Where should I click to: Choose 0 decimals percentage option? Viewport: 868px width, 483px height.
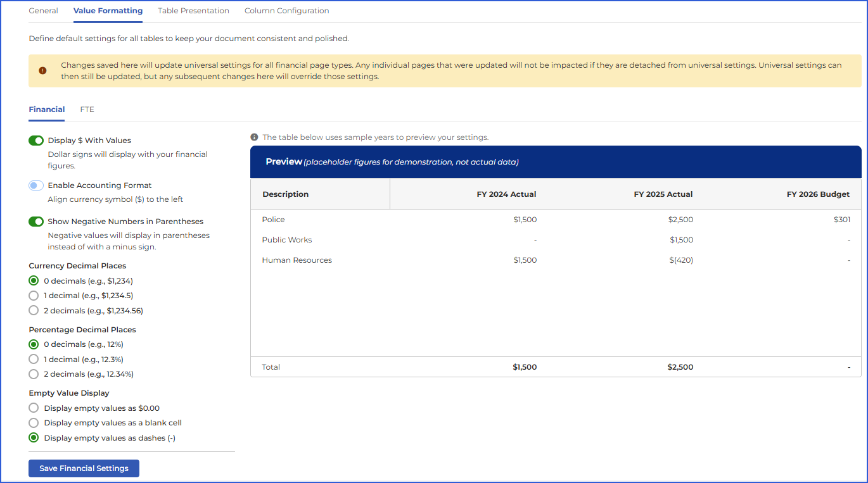[34, 344]
